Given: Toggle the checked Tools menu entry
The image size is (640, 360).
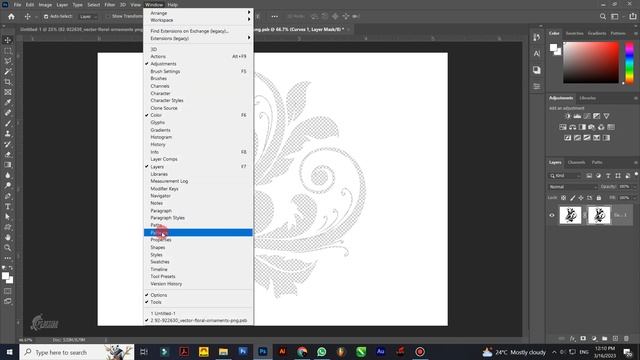Looking at the screenshot, I should (x=198, y=302).
